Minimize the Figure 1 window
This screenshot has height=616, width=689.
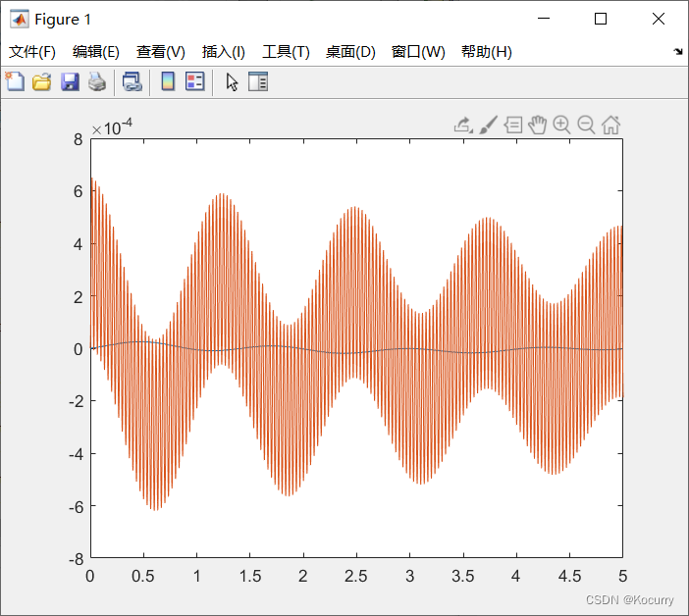click(x=544, y=19)
